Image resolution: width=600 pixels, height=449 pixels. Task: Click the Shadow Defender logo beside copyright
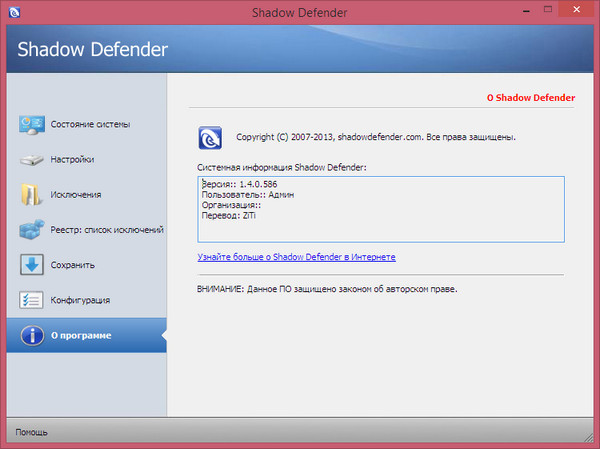click(211, 136)
